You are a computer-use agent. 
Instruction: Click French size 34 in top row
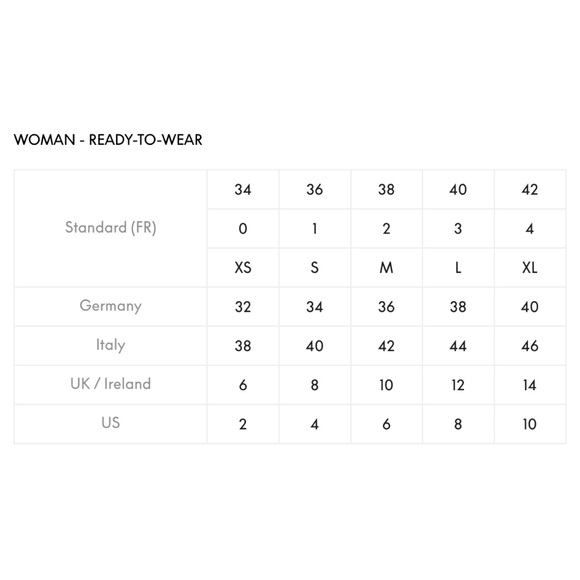(243, 189)
